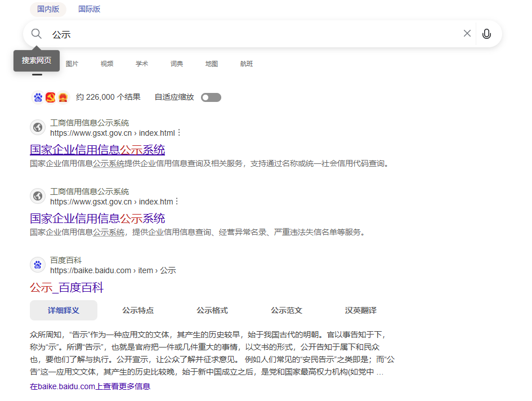Click the national emblem filter icon
532x401 pixels.
pyautogui.click(x=62, y=97)
